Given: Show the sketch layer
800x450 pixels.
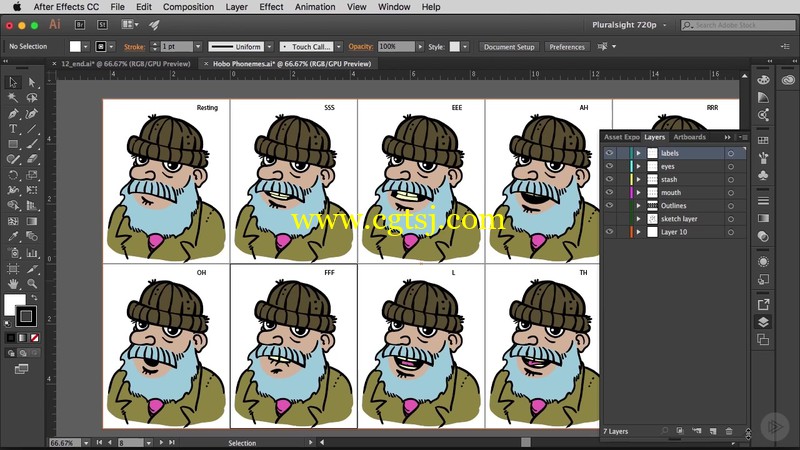Looking at the screenshot, I should pyautogui.click(x=609, y=218).
